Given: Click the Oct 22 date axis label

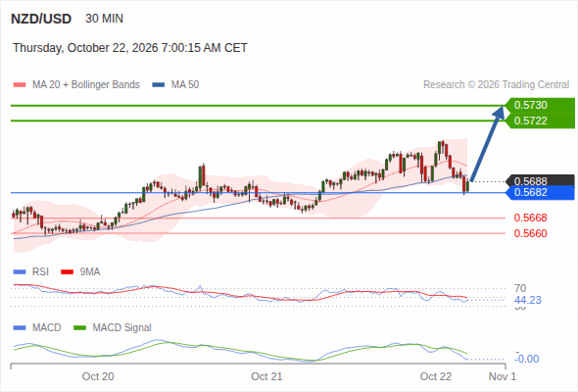Looking at the screenshot, I should pos(436,376).
